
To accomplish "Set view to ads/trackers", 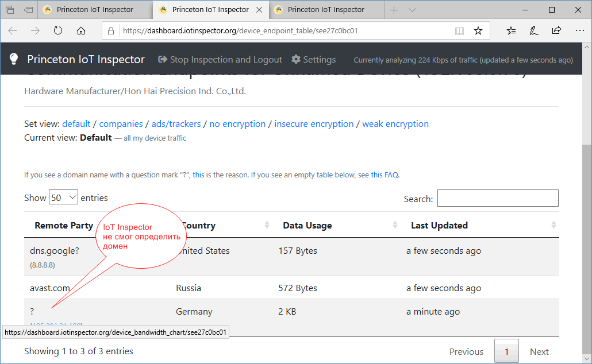I will click(x=176, y=123).
